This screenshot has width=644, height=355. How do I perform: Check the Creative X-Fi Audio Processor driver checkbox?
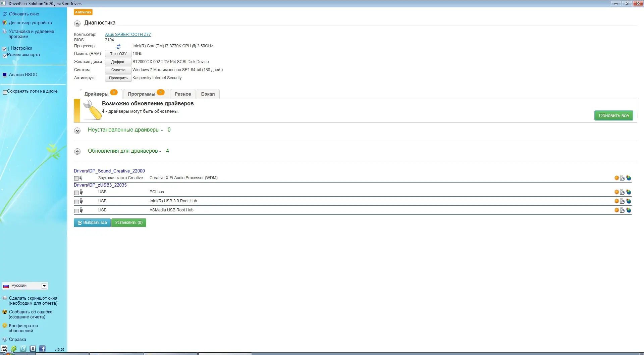(76, 179)
